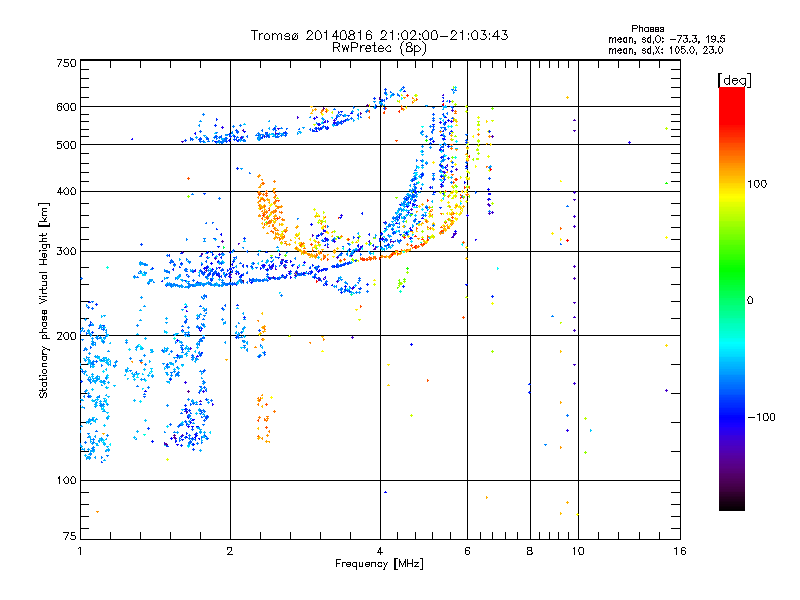Click the '500' y-axis tick label
The image size is (800, 600).
click(66, 145)
